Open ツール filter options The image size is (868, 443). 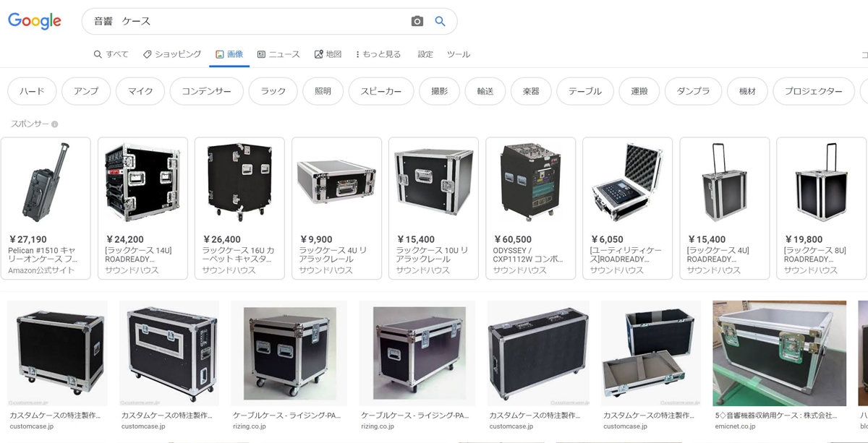pyautogui.click(x=459, y=54)
